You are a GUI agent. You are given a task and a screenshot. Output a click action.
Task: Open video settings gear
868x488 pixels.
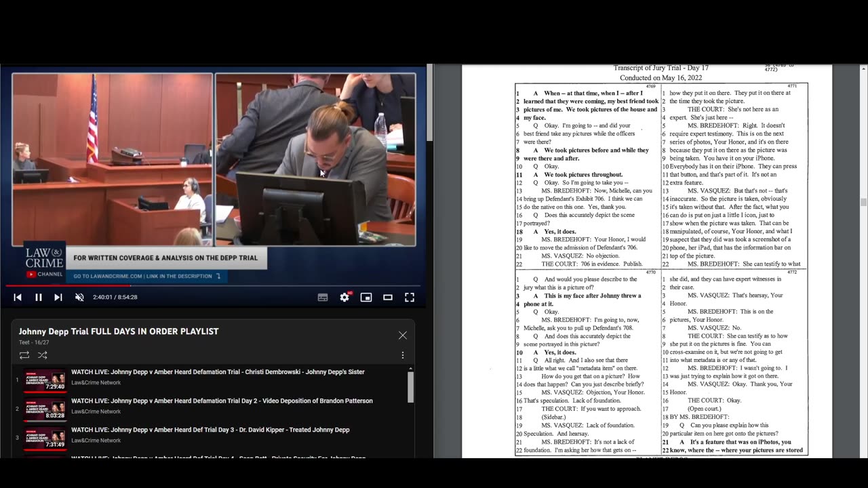click(344, 297)
